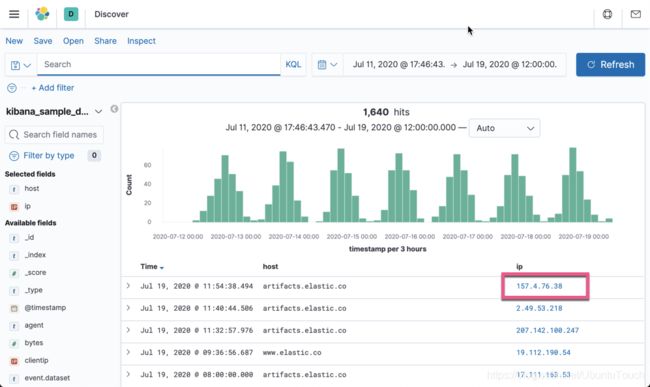Viewport: 650px width, 387px height.
Task: Click the Search field names input
Action: coord(54,135)
